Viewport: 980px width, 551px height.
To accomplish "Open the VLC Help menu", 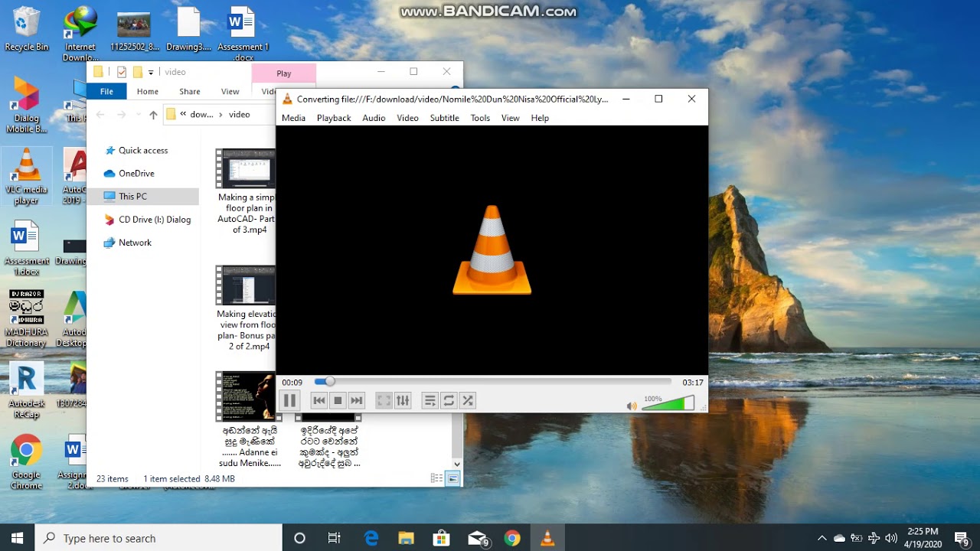I will (540, 118).
